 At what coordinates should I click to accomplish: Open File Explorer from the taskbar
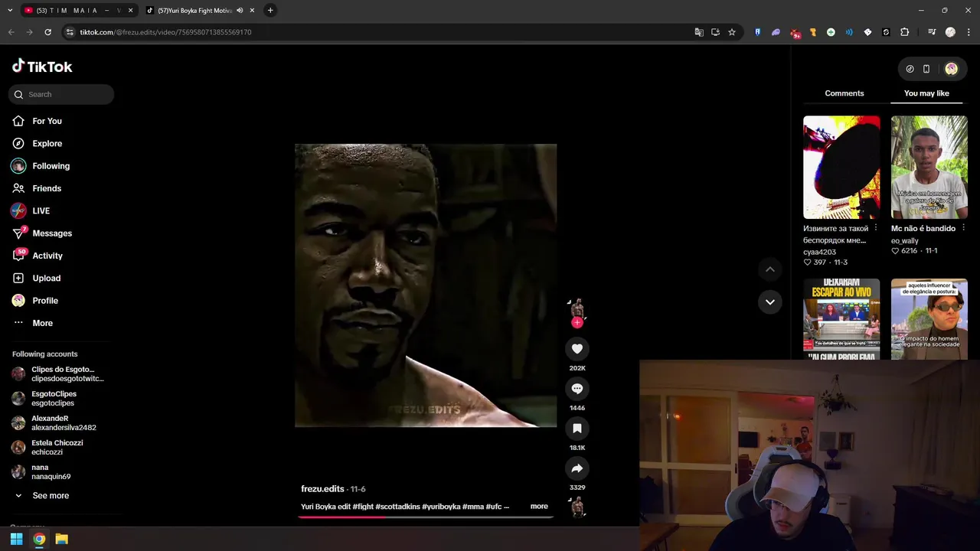tap(62, 540)
